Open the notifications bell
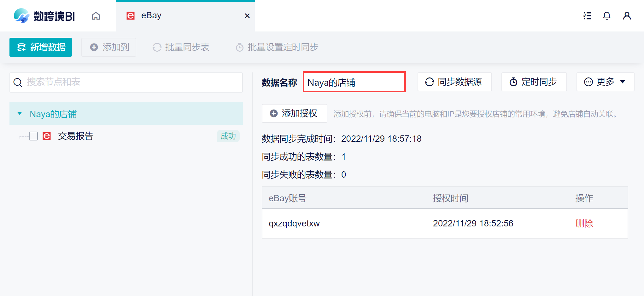 pos(607,16)
